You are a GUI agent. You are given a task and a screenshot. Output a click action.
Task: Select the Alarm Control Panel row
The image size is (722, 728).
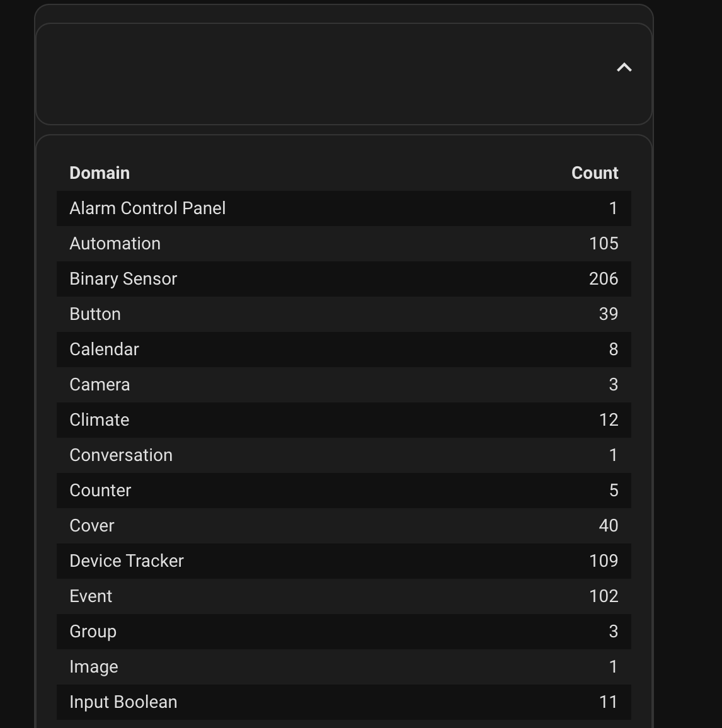tap(344, 208)
